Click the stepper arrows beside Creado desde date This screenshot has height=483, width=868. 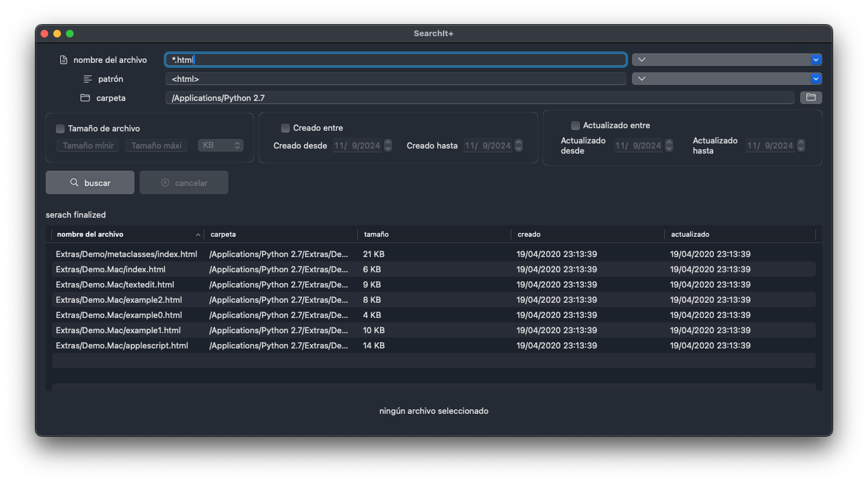pos(387,145)
